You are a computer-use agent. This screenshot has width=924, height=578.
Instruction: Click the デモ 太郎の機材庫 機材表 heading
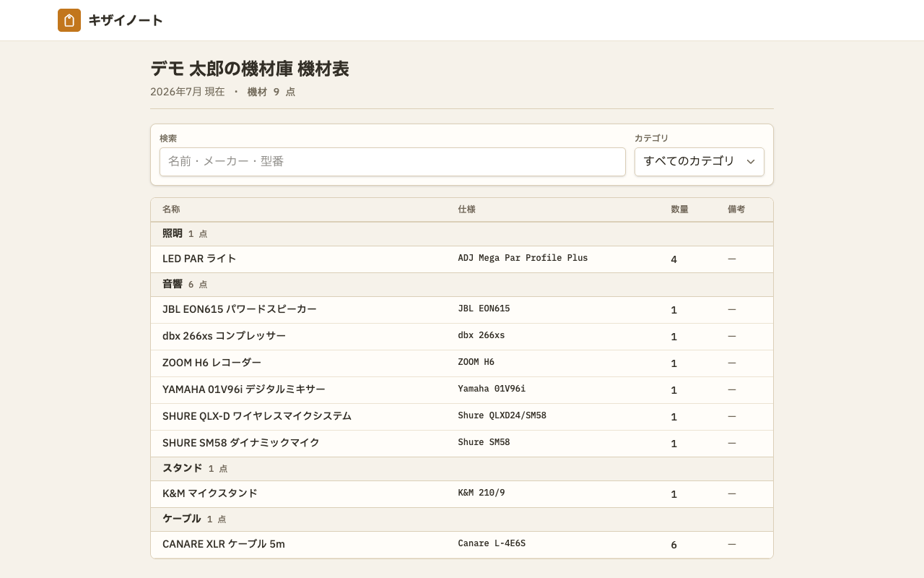250,69
